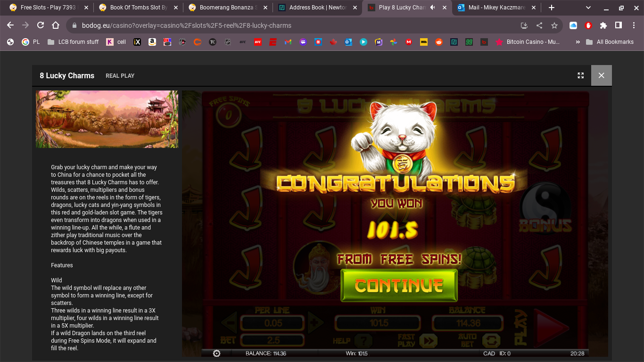This screenshot has width=644, height=362.
Task: Open the Extensions puzzle menu
Action: point(603,25)
